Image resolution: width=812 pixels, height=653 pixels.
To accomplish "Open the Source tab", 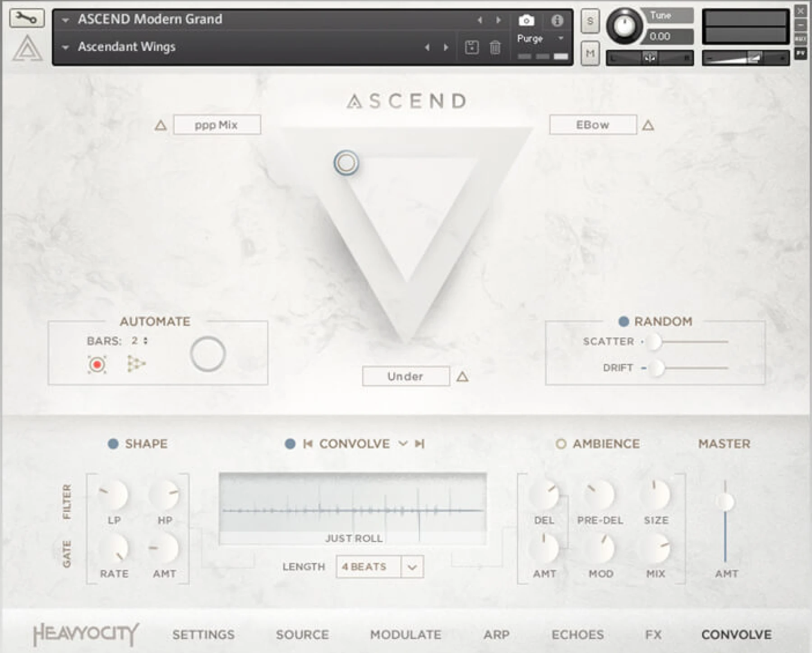I will point(302,635).
